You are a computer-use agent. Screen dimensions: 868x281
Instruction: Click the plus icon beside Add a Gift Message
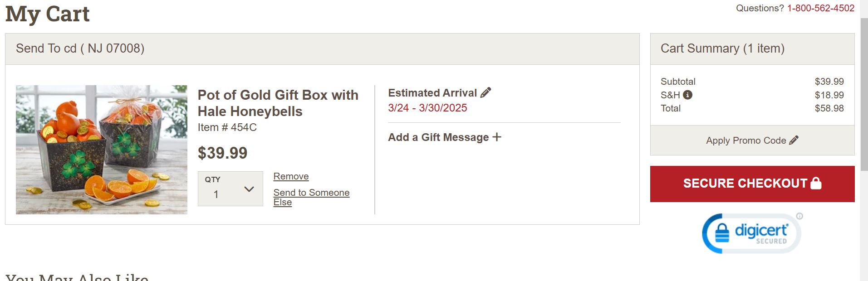pyautogui.click(x=497, y=137)
